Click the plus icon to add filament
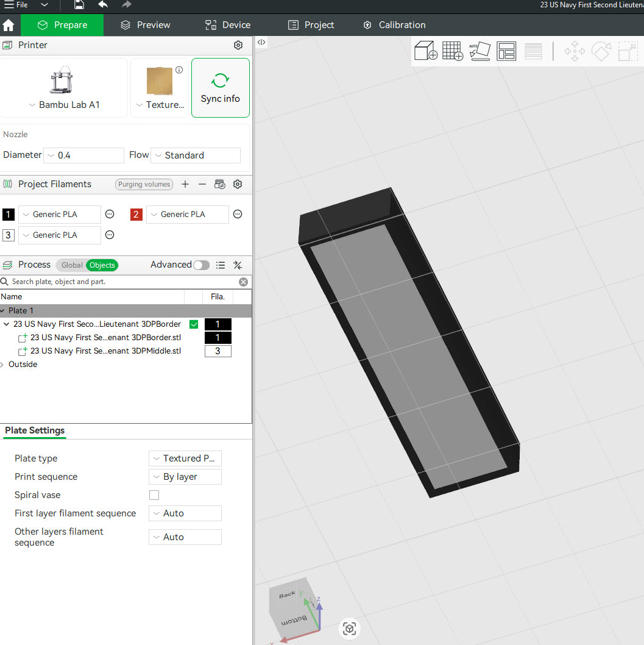644x645 pixels. coord(185,184)
